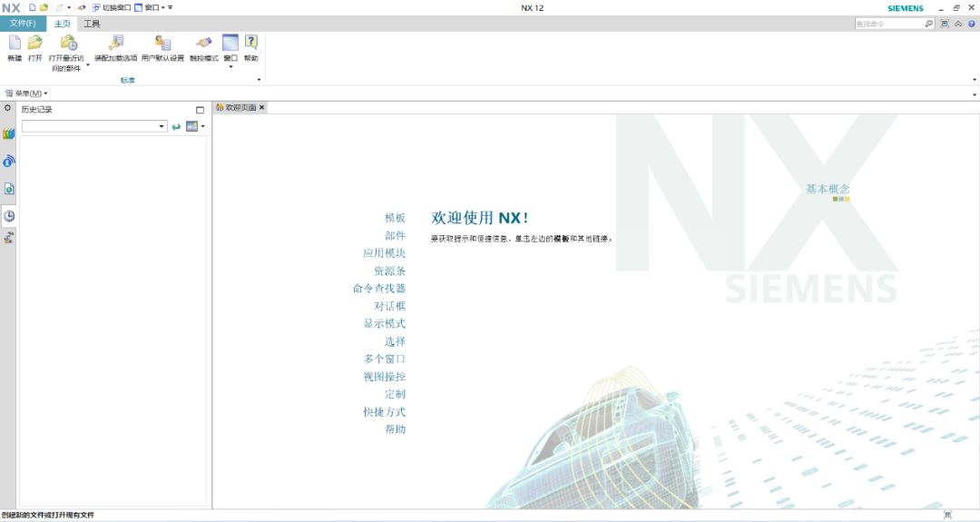This screenshot has height=522, width=980.
Task: Switch to the 工具 ribbon tab
Action: click(x=92, y=24)
